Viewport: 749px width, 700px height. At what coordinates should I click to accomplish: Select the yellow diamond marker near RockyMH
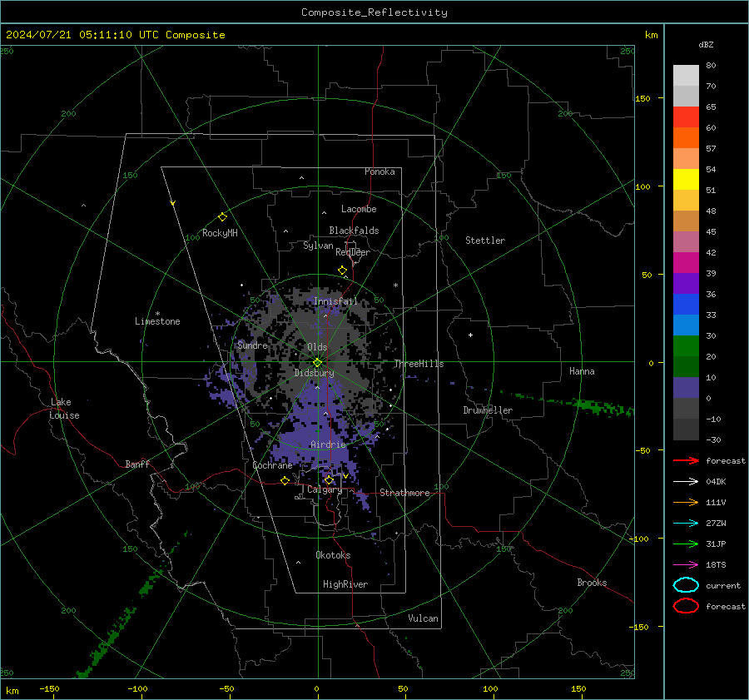click(222, 217)
